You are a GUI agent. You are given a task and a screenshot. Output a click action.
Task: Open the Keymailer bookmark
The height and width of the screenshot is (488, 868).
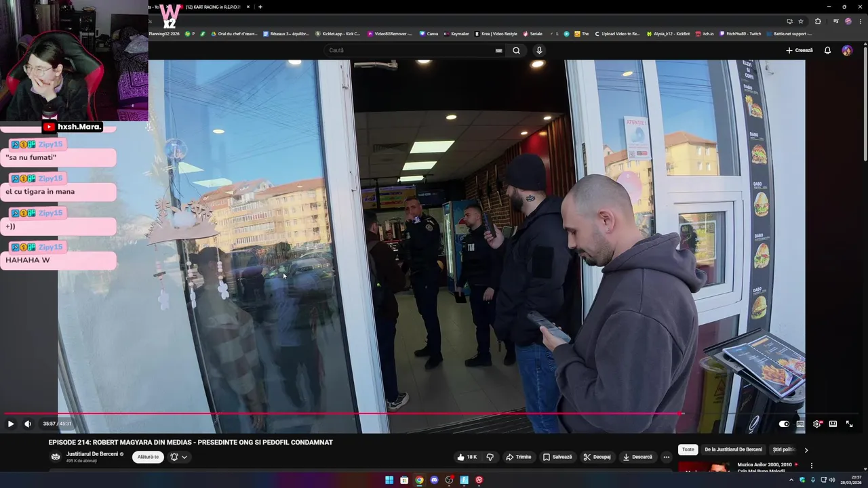pyautogui.click(x=456, y=34)
